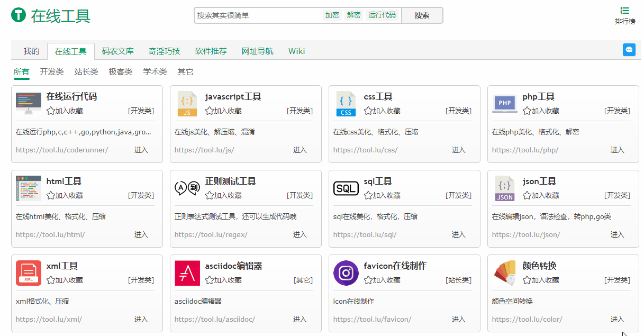This screenshot has height=336, width=644.
Task: Open the blue chat bubble icon
Action: click(629, 50)
